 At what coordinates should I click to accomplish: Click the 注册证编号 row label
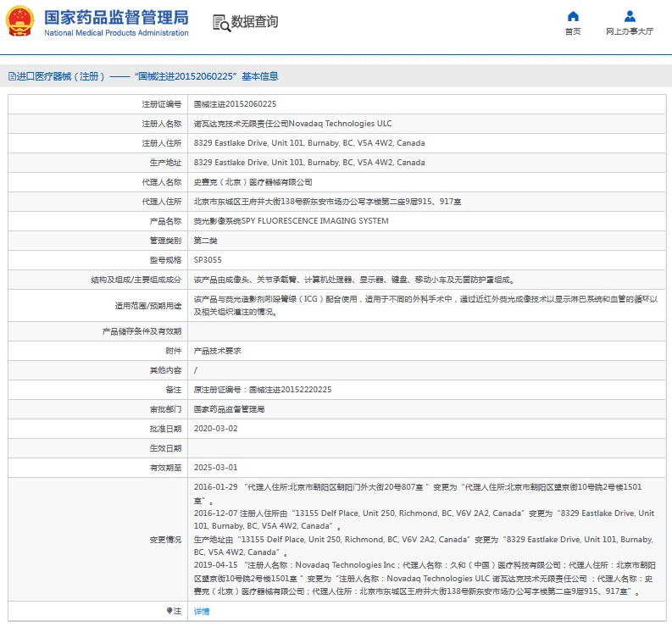[x=162, y=104]
